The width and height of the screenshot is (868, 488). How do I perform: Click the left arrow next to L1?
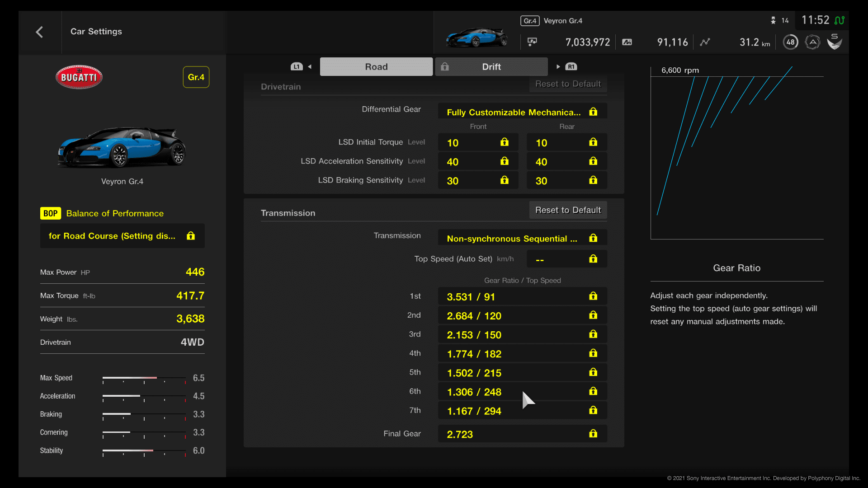[310, 66]
